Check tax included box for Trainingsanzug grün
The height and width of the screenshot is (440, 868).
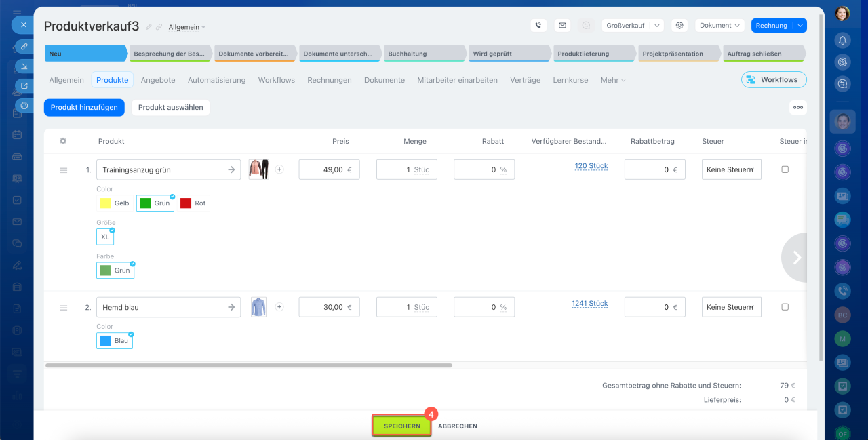click(785, 169)
